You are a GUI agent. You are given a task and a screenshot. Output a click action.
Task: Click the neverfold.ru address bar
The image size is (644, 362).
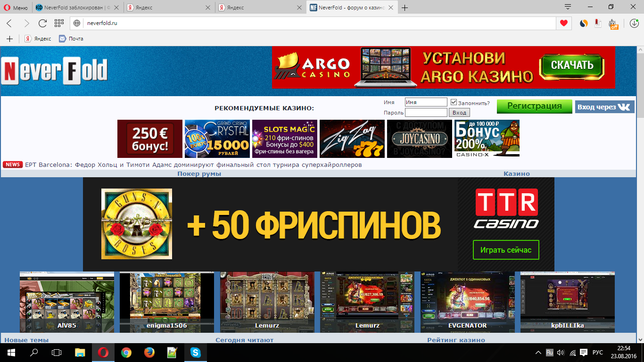click(321, 23)
